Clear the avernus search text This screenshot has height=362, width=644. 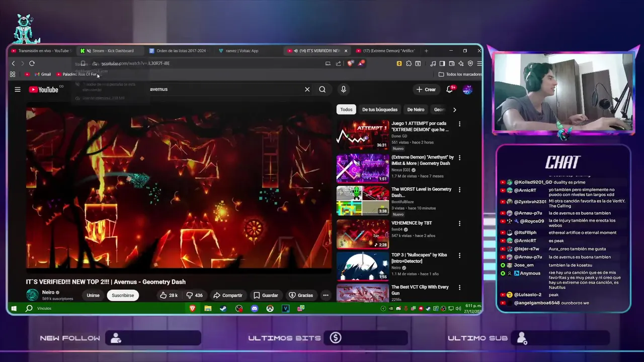pyautogui.click(x=307, y=89)
